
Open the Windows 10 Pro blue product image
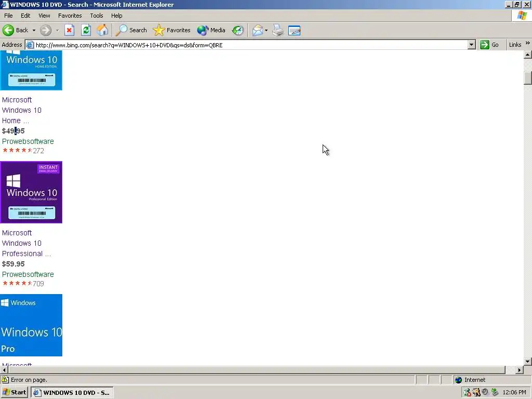tap(31, 325)
